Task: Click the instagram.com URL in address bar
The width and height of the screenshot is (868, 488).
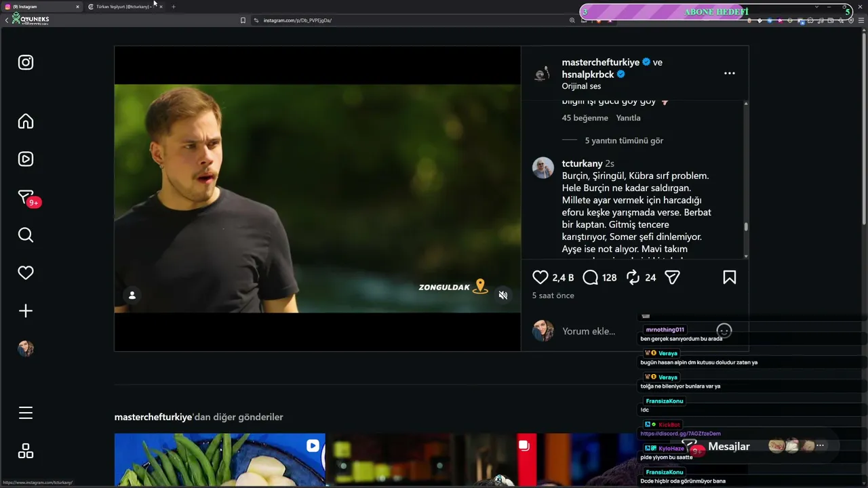Action: [297, 20]
